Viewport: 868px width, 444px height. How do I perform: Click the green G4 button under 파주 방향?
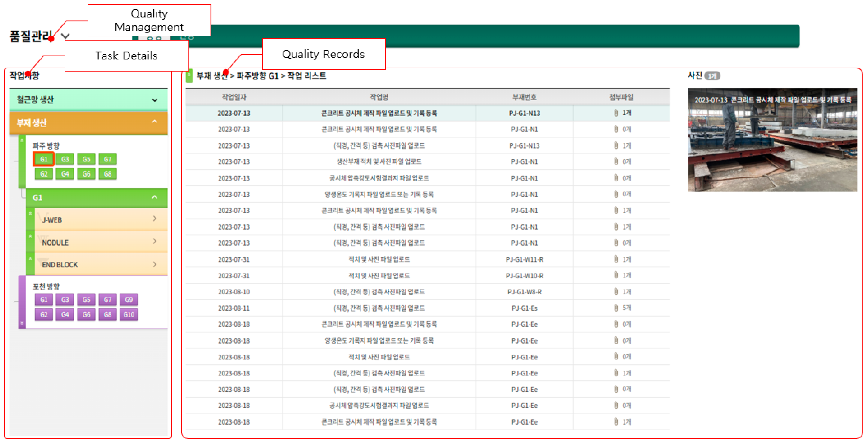pos(65,174)
